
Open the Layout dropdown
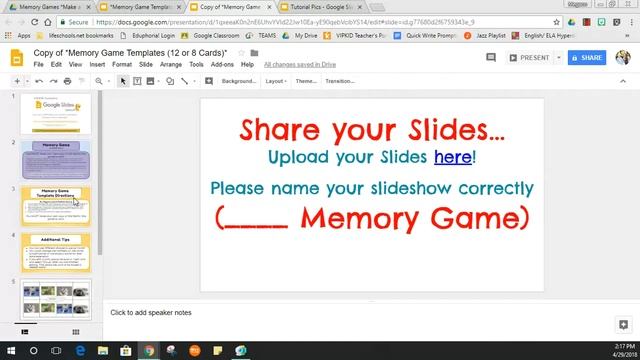(x=276, y=81)
